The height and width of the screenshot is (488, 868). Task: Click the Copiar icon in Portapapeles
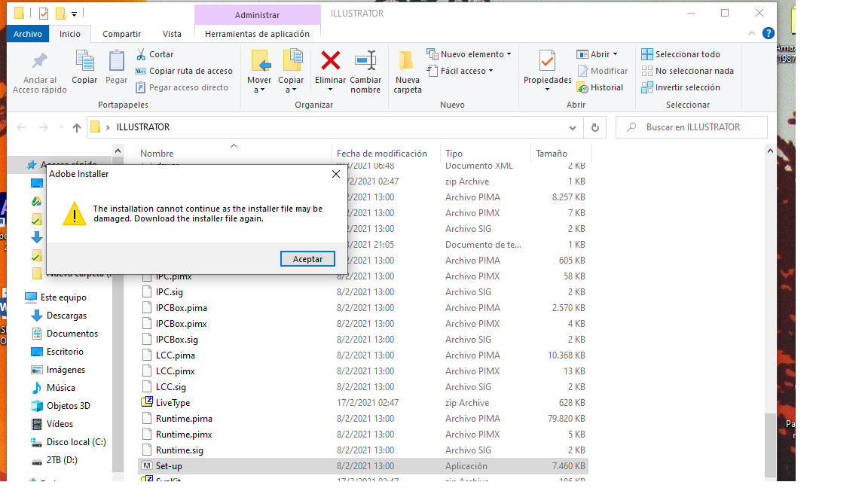[84, 61]
